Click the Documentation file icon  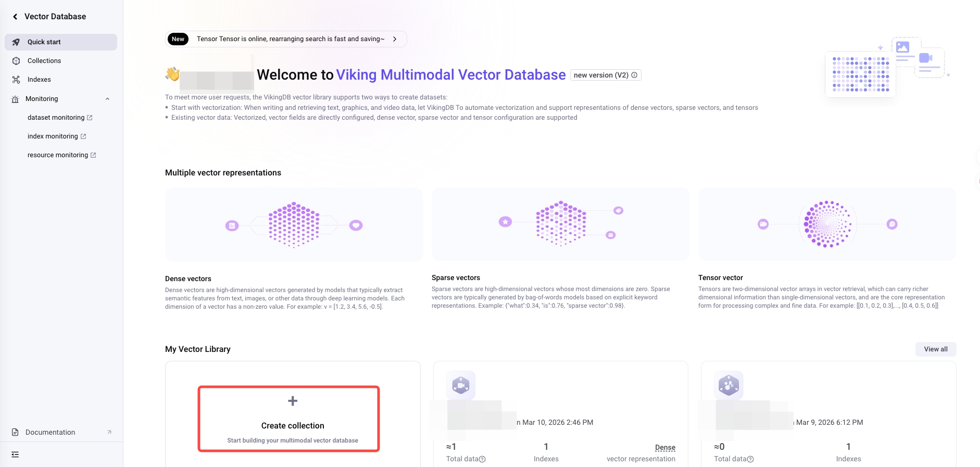16,432
